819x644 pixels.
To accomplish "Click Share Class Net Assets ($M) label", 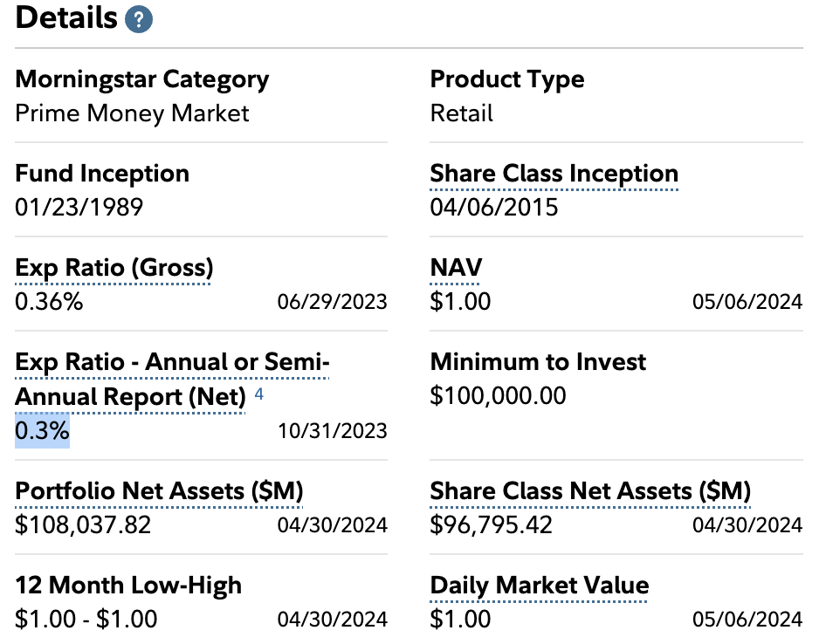I will point(590,491).
